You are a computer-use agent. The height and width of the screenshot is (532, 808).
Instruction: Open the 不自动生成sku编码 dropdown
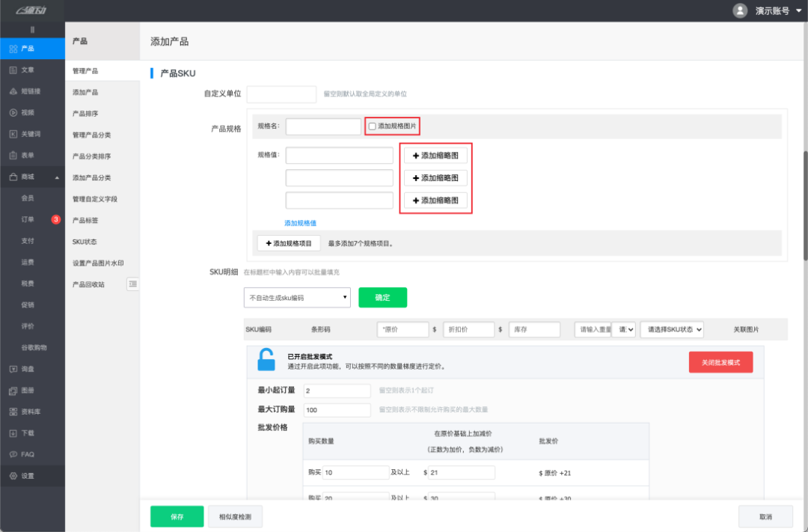coord(297,297)
